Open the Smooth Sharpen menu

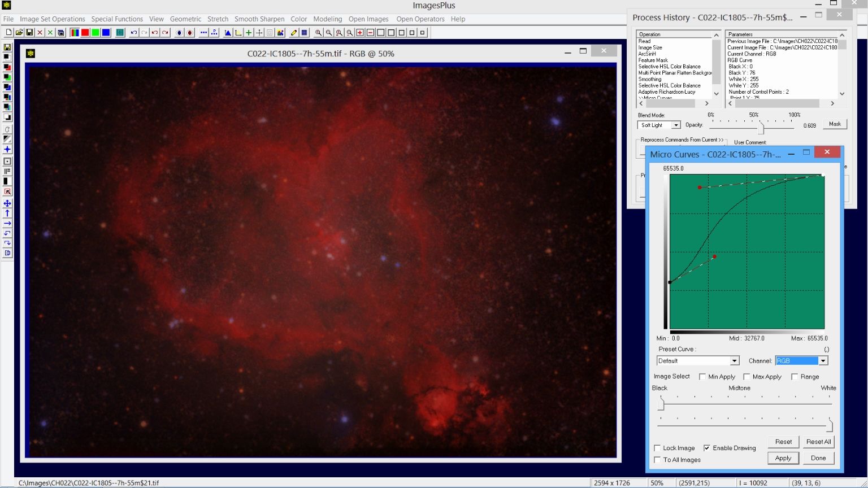pos(259,19)
